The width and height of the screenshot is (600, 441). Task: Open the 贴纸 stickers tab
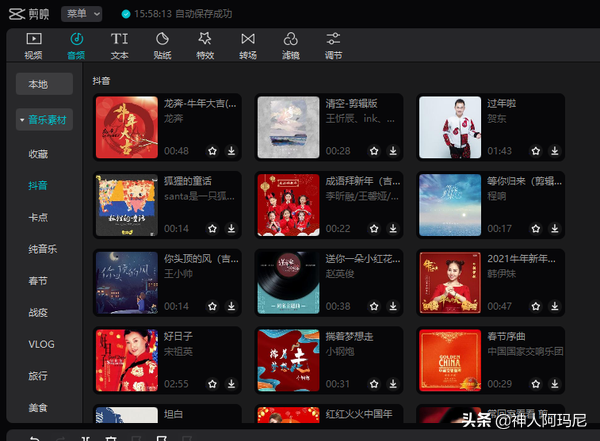162,46
